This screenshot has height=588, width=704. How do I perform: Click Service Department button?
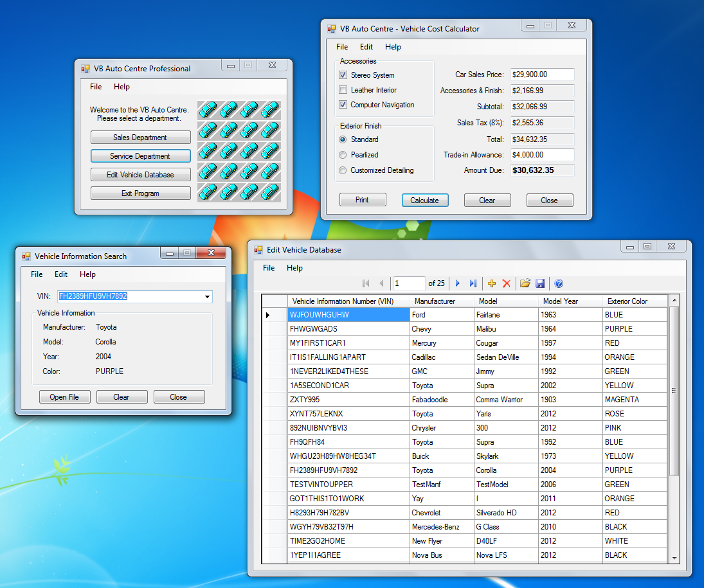click(x=141, y=156)
